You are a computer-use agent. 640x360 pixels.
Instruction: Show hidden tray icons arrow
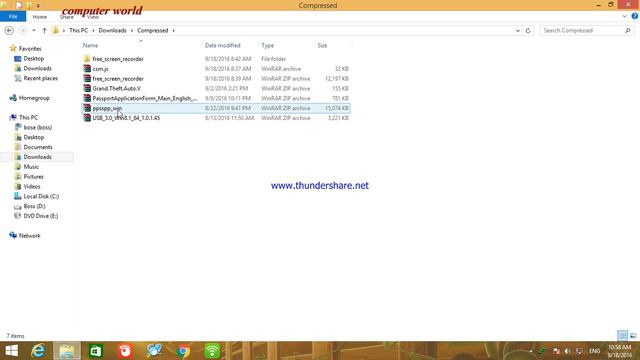click(x=531, y=351)
